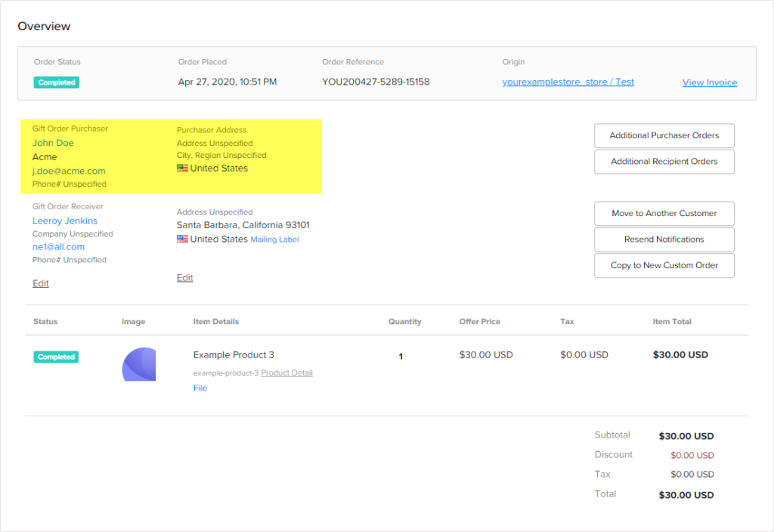The height and width of the screenshot is (532, 774).
Task: Click the US flag icon beside Mailing Label
Action: point(182,240)
